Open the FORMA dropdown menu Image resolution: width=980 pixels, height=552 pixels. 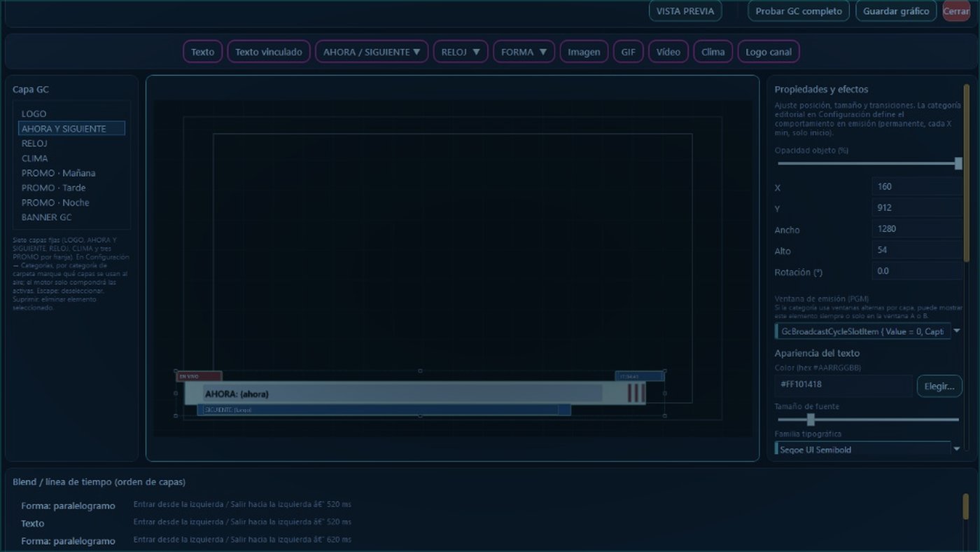point(524,52)
